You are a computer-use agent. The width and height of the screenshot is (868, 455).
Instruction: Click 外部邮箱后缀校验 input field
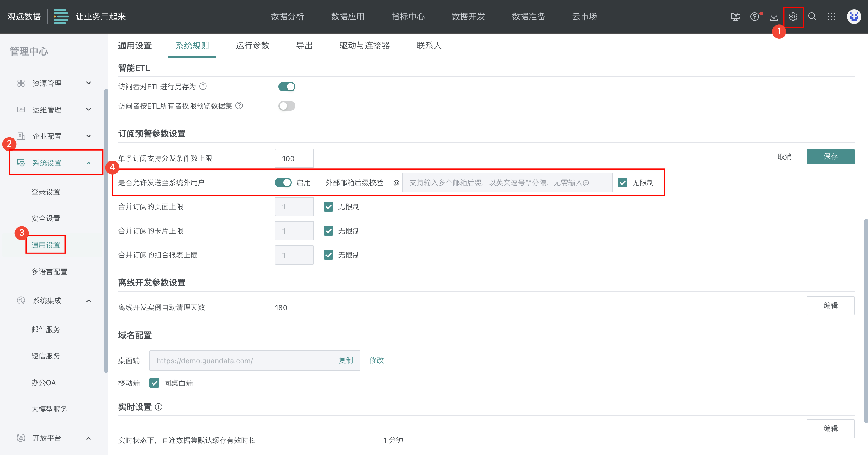[507, 183]
